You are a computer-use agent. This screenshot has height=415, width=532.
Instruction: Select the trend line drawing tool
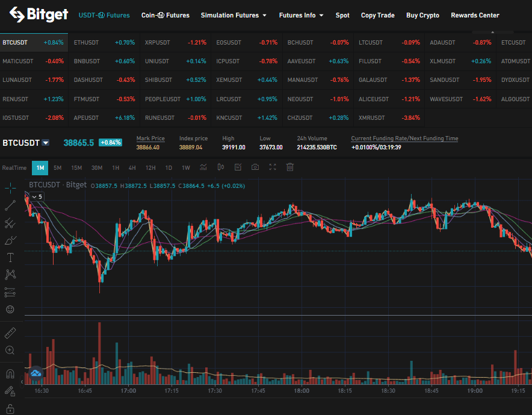click(x=10, y=205)
